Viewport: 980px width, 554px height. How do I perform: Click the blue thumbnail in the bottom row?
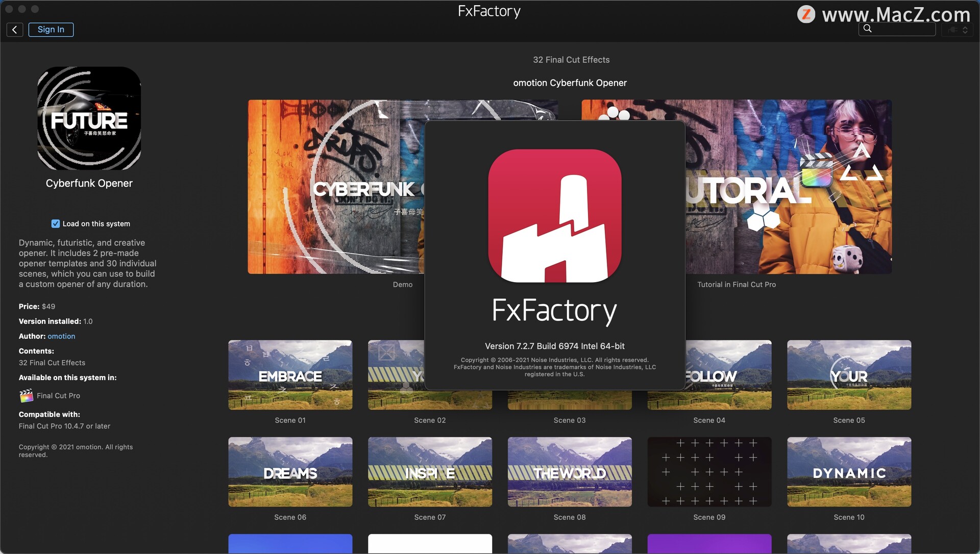coord(290,544)
